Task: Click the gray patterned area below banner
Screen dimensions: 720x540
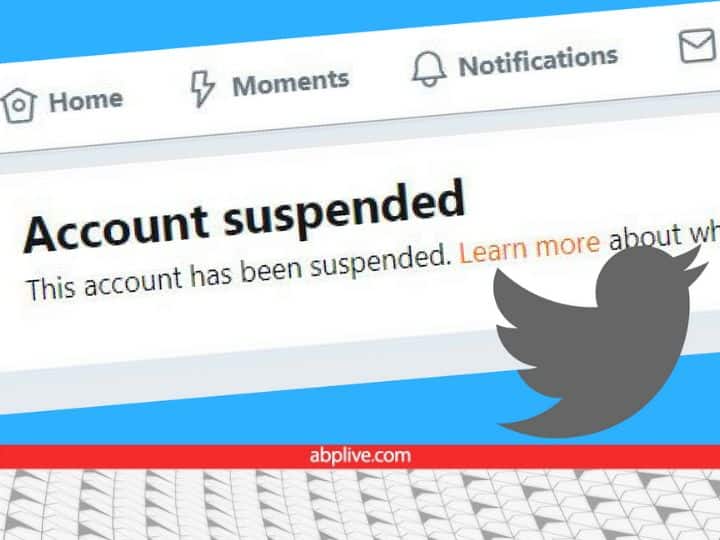Action: (x=360, y=505)
